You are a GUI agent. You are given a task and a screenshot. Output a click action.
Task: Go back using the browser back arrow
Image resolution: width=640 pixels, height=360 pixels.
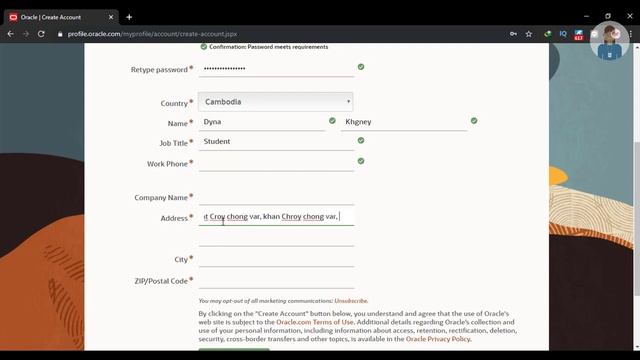point(11,34)
